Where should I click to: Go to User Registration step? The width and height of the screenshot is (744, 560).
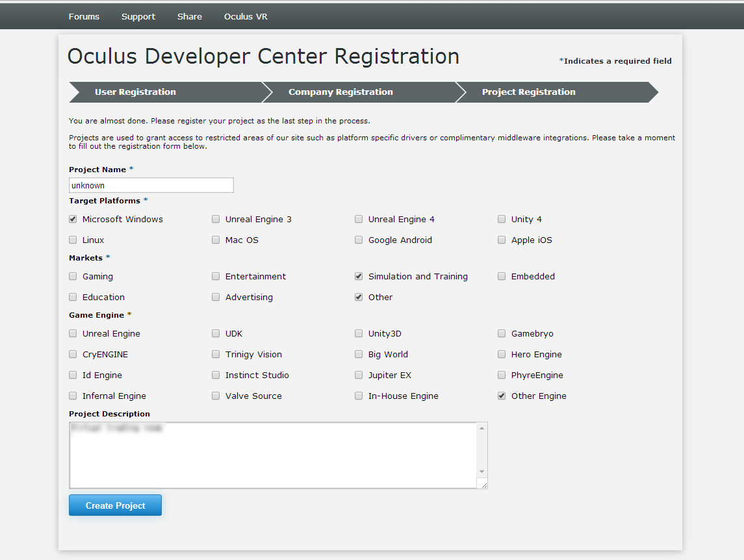click(x=166, y=92)
